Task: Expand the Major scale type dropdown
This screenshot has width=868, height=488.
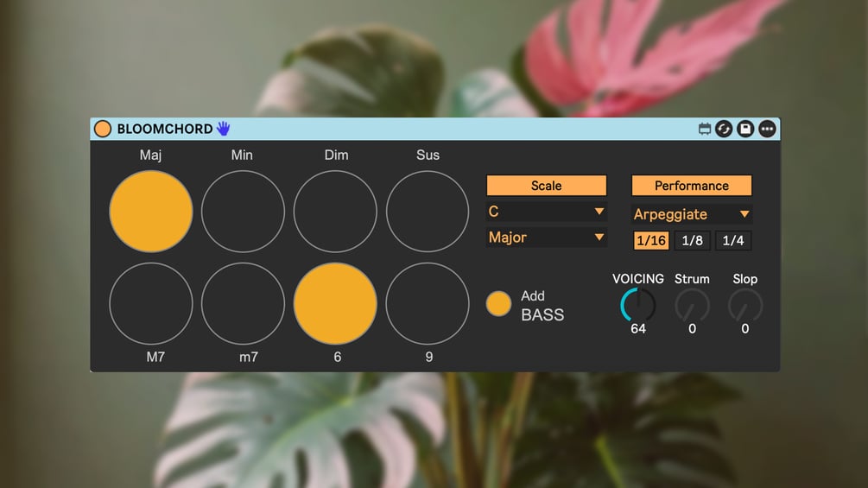Action: click(x=547, y=238)
